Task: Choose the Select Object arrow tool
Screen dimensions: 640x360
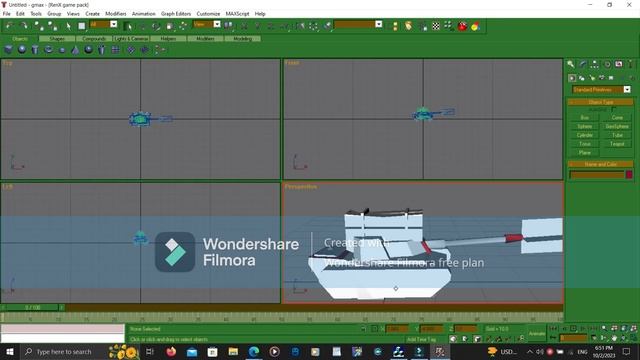Action: click(68, 26)
